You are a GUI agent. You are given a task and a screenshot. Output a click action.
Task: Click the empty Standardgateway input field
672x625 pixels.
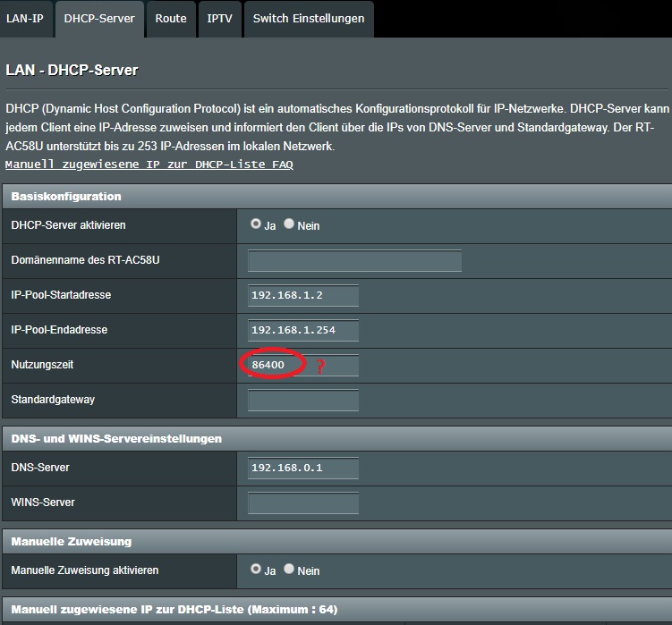303,400
